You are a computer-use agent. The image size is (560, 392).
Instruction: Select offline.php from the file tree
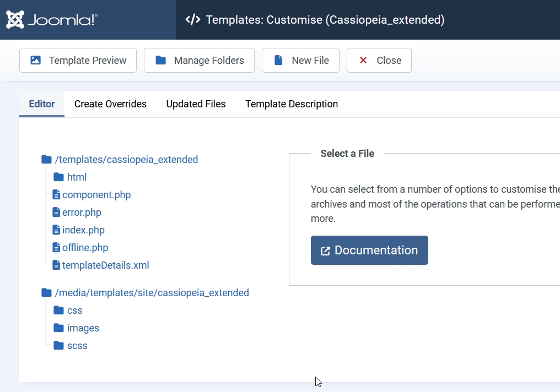point(85,248)
